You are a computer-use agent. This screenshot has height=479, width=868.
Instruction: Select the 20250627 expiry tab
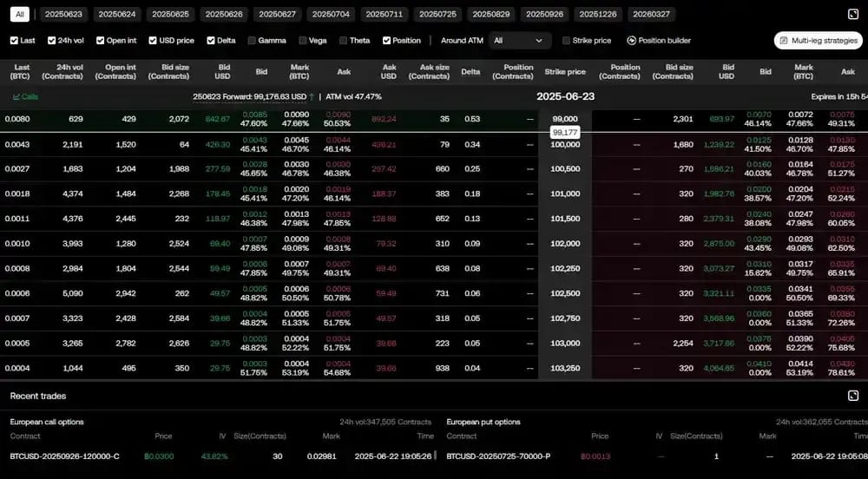click(278, 15)
